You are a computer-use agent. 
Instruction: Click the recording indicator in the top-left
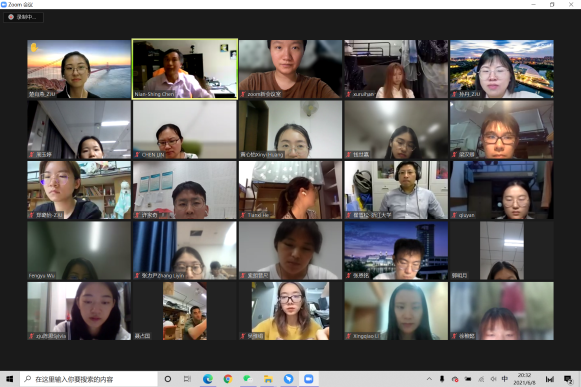tap(23, 17)
